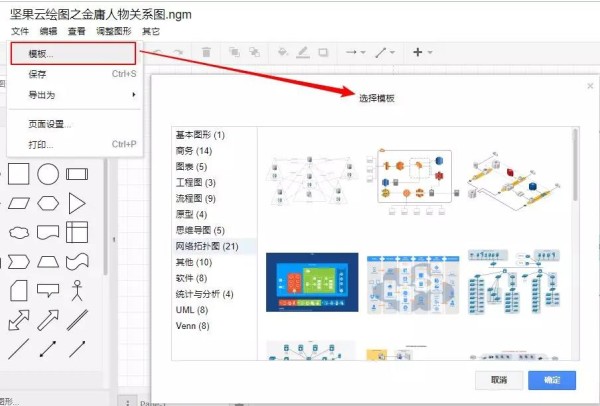Select the double-headed arrow line shape
This screenshot has width=600, height=406.
pyautogui.click(x=48, y=349)
